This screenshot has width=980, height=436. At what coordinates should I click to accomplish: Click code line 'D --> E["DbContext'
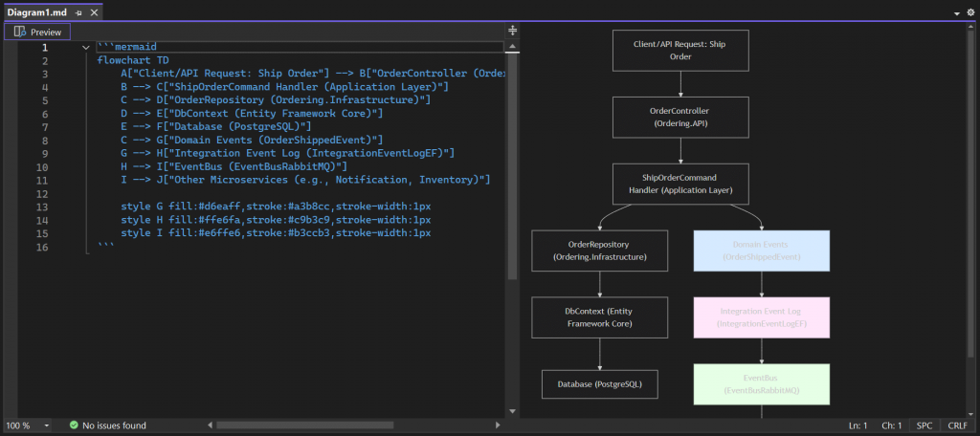click(252, 113)
